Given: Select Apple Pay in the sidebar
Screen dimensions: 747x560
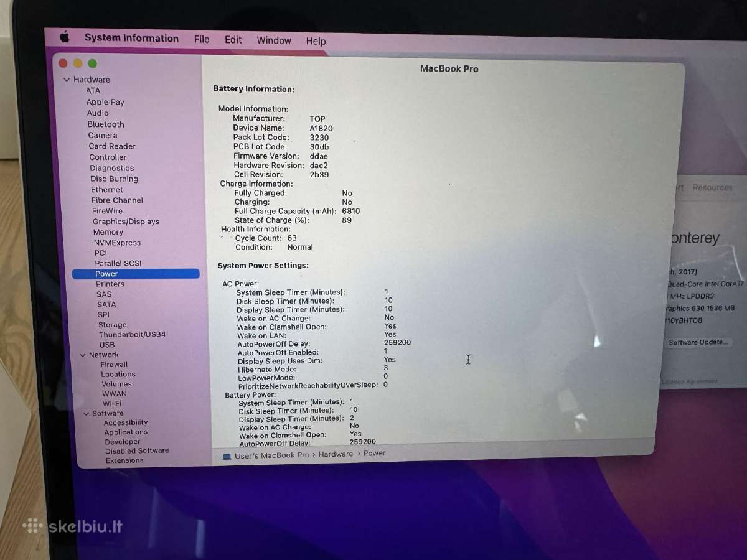Looking at the screenshot, I should 105,102.
